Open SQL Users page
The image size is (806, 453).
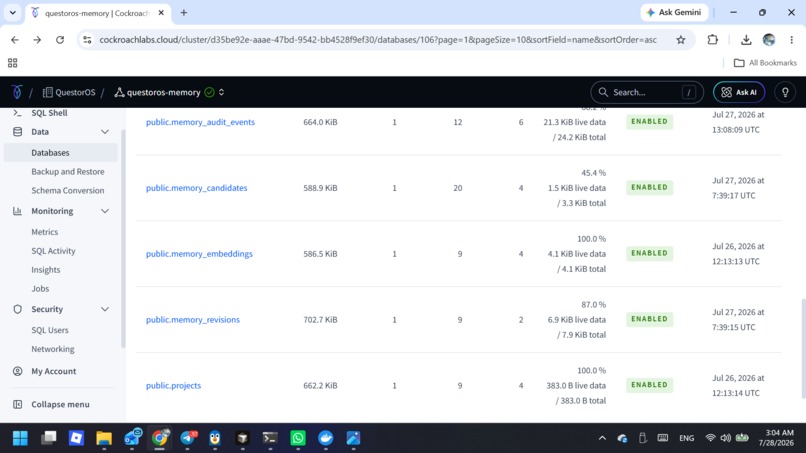pyautogui.click(x=49, y=330)
